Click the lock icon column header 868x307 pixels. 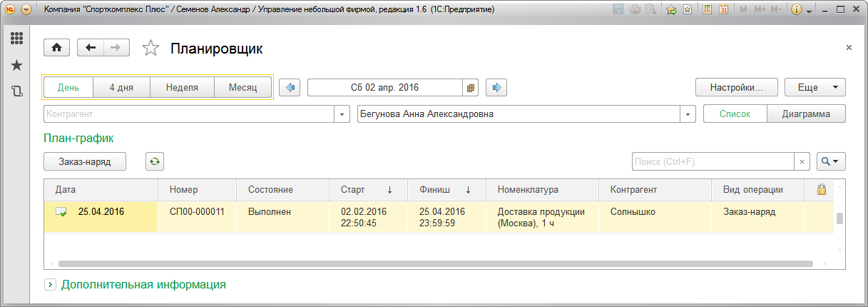821,190
